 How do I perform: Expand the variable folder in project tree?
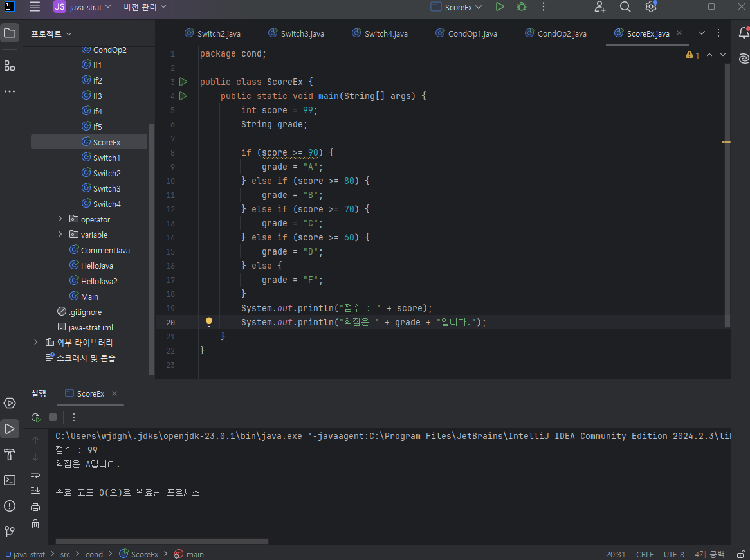pyautogui.click(x=60, y=235)
